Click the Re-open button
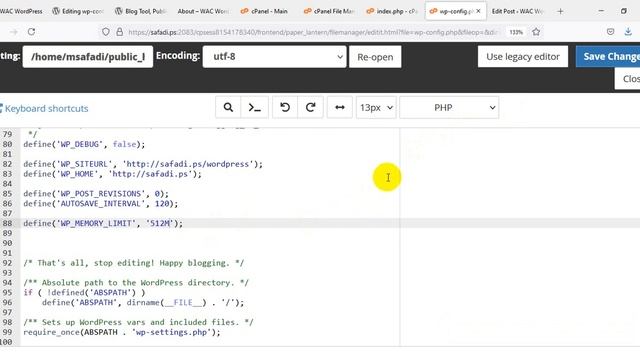Viewport: 640px width, 360px height. 375,57
